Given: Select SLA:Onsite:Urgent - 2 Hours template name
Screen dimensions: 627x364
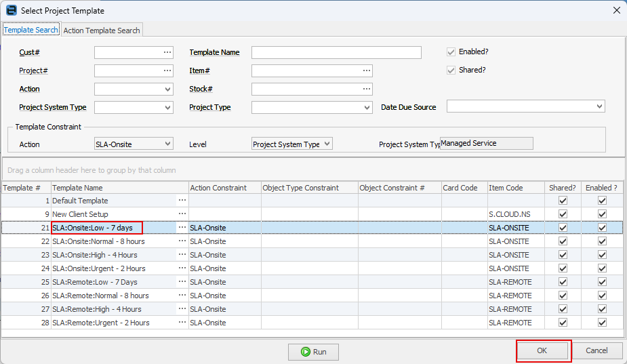Looking at the screenshot, I should coord(99,268).
